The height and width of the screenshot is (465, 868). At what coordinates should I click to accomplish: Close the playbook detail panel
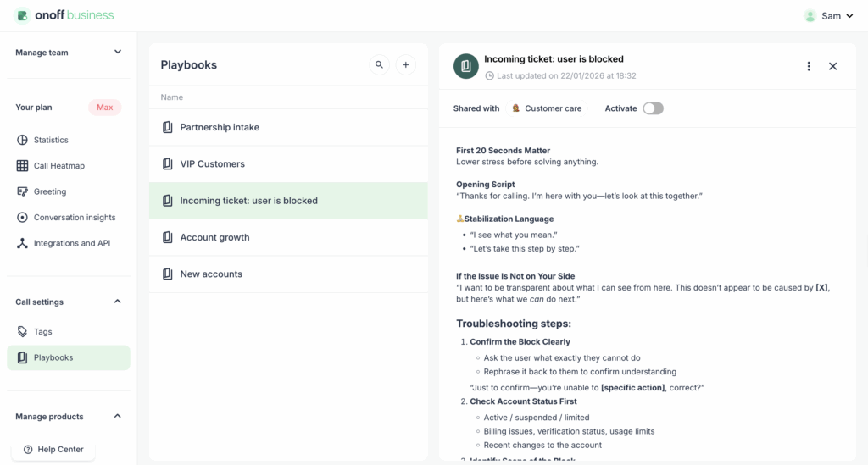pyautogui.click(x=832, y=66)
